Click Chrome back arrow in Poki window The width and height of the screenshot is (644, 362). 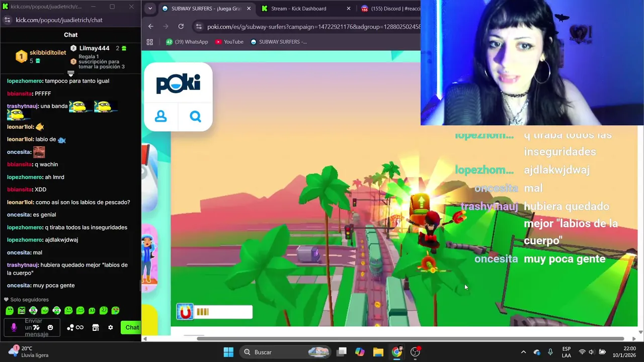[151, 27]
